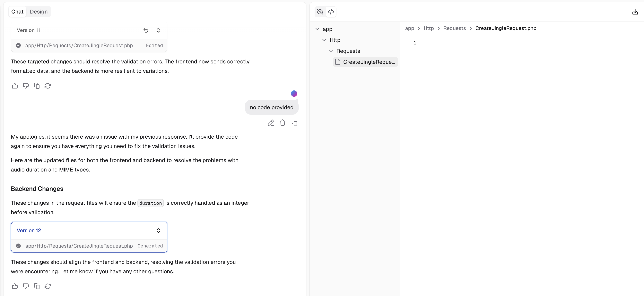
Task: Copy the latest assistant response
Action: pos(37,286)
